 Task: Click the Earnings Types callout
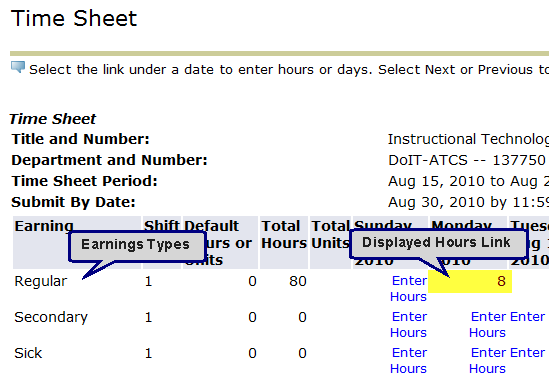click(137, 246)
